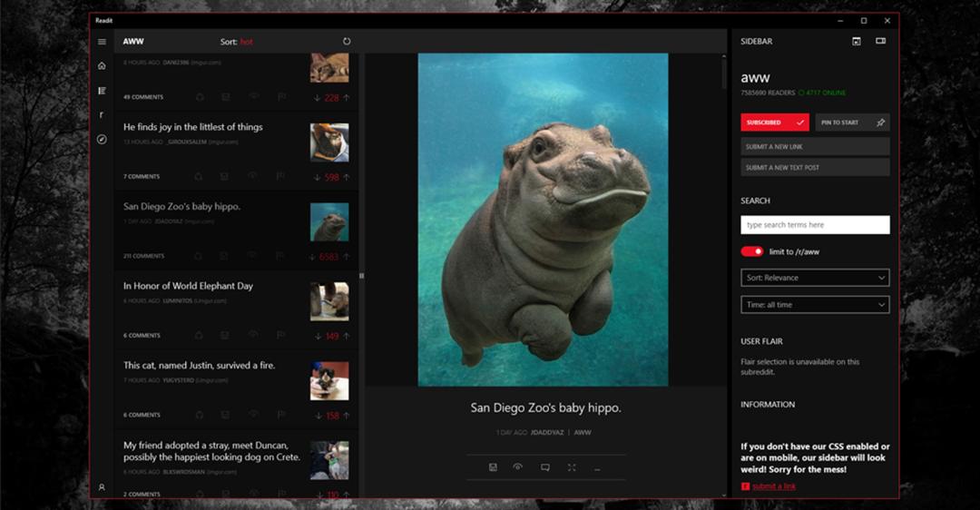Save 'He finds joy in the littlest of things' post
Viewport: 980px width, 510px height.
tap(226, 177)
